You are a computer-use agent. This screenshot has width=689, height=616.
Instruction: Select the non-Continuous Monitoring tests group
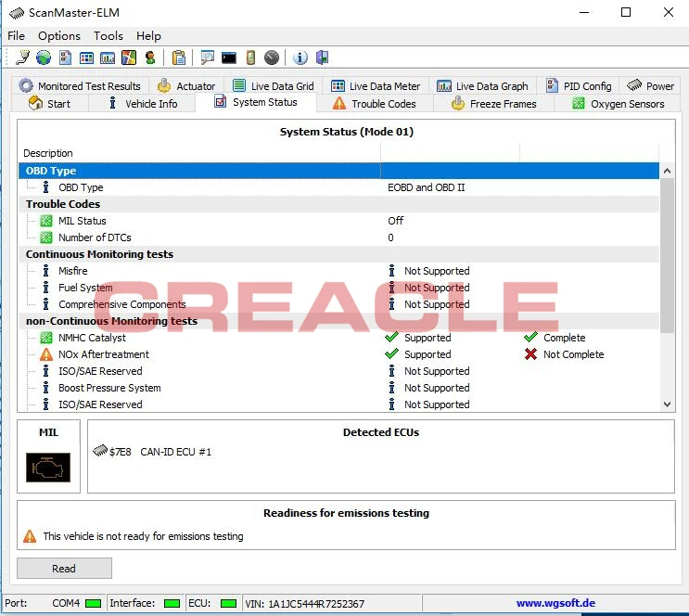tap(338, 321)
